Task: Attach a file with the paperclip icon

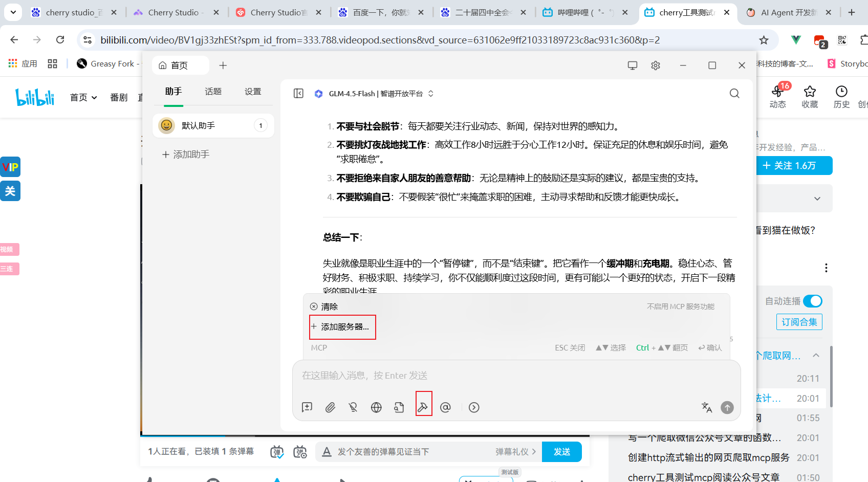Action: (x=330, y=407)
